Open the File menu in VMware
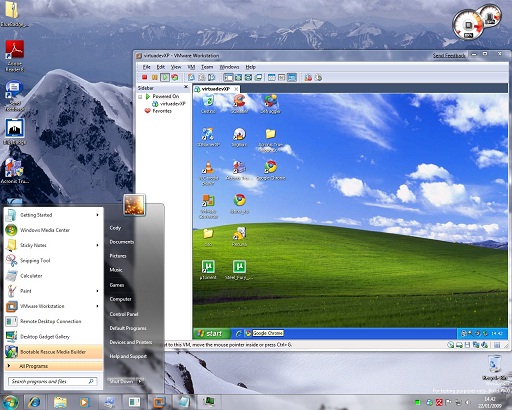This screenshot has width=512, height=410. click(x=146, y=67)
